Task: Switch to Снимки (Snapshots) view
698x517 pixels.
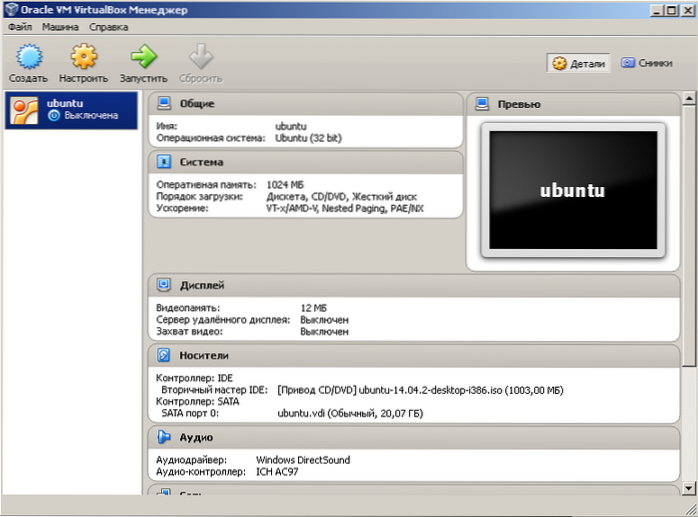Action: click(645, 63)
